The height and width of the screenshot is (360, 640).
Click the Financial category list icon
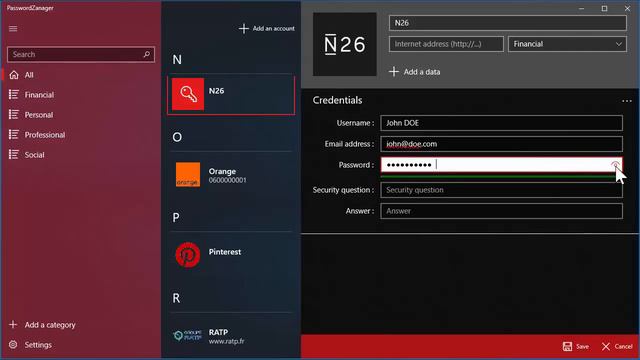(x=13, y=95)
